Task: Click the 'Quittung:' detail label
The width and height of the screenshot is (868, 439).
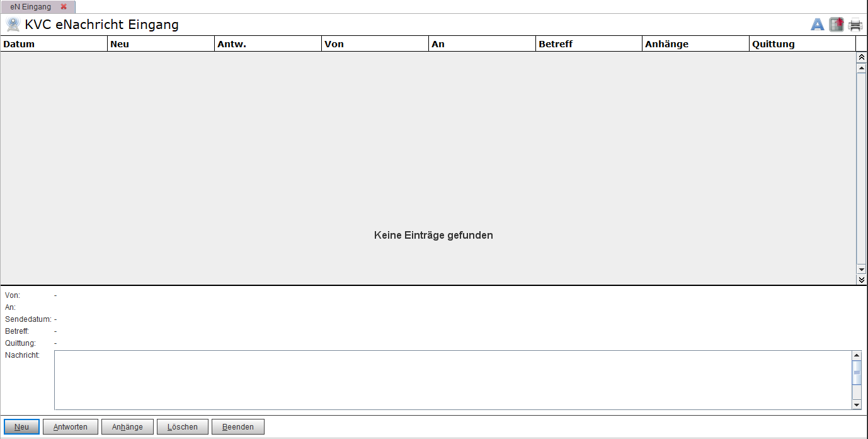Action: coord(20,343)
